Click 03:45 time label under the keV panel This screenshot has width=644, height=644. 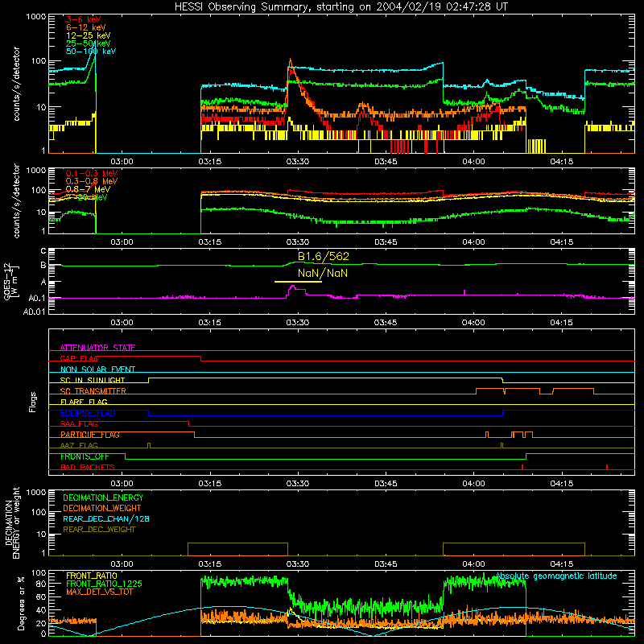click(386, 162)
